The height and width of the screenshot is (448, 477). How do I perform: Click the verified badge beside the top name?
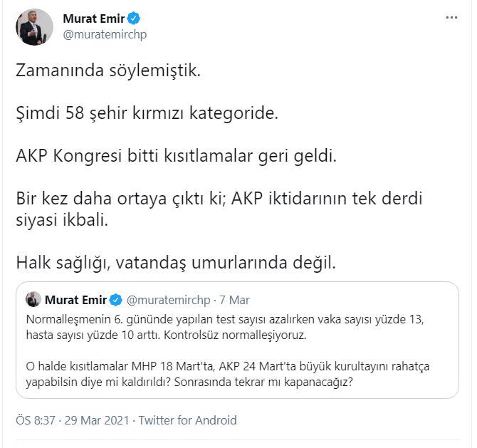click(132, 19)
